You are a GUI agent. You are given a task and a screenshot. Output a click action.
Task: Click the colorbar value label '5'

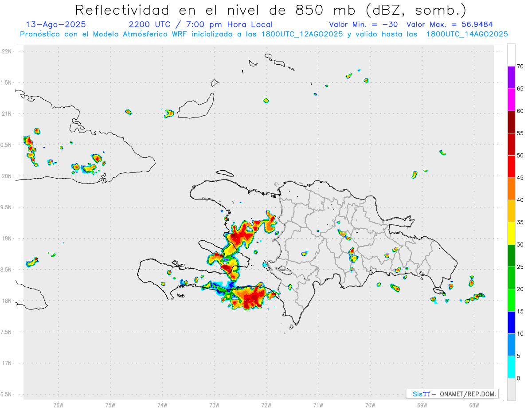[519, 356]
